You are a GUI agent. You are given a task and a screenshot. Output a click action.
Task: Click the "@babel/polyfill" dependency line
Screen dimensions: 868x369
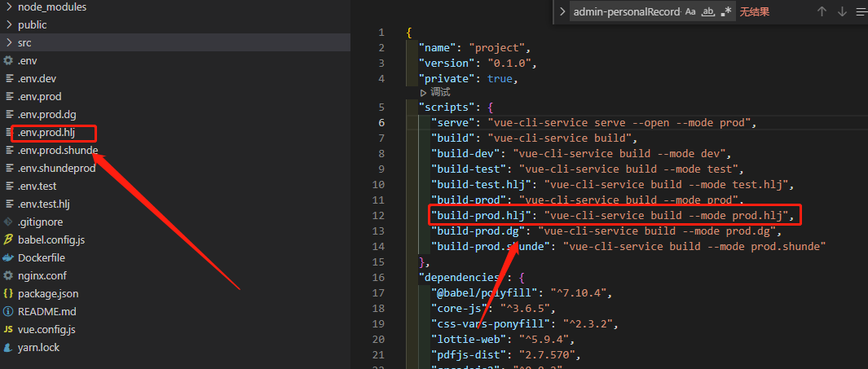(x=522, y=292)
